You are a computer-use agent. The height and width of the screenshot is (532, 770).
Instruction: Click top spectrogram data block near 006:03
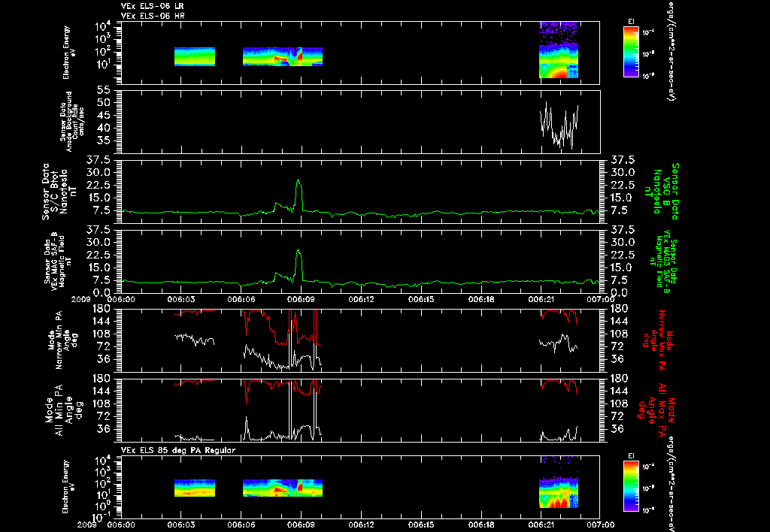195,56
